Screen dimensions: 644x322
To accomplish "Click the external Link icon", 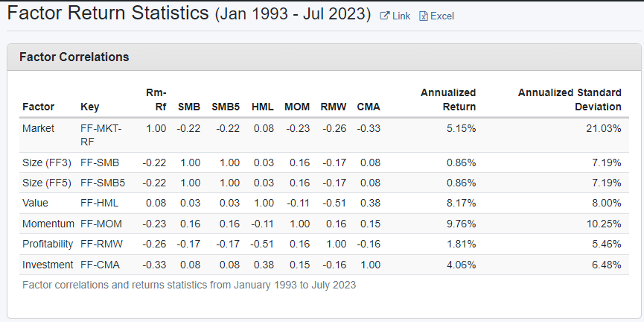I will tap(385, 16).
